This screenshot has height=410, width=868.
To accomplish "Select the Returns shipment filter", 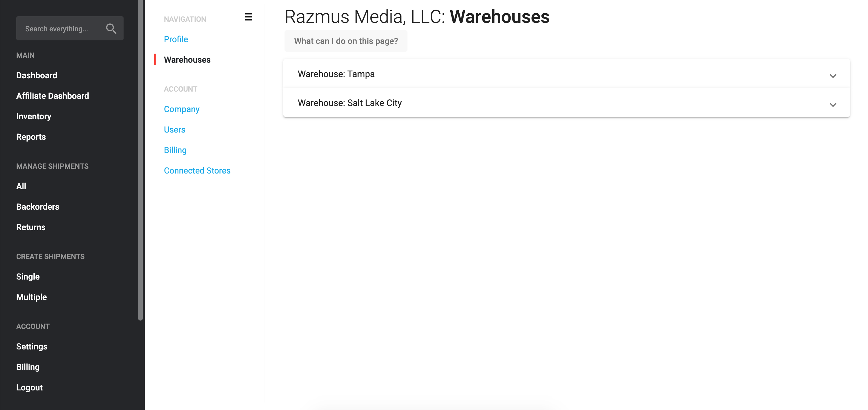I will point(31,227).
